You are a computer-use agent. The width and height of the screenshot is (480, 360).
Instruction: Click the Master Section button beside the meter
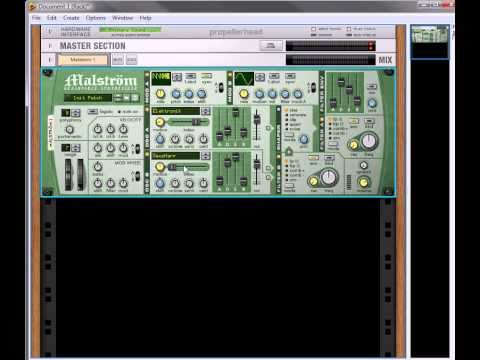click(x=271, y=46)
